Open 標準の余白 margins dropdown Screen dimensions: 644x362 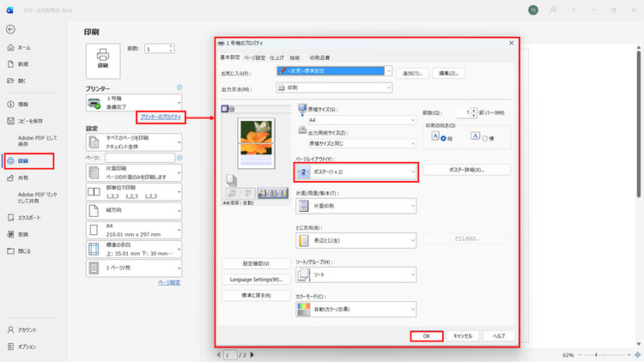[x=134, y=249]
